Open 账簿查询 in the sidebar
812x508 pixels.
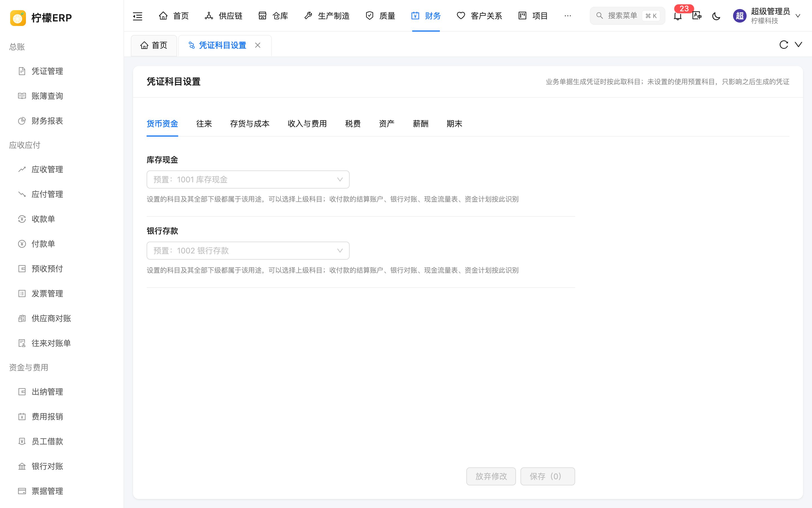point(62,96)
